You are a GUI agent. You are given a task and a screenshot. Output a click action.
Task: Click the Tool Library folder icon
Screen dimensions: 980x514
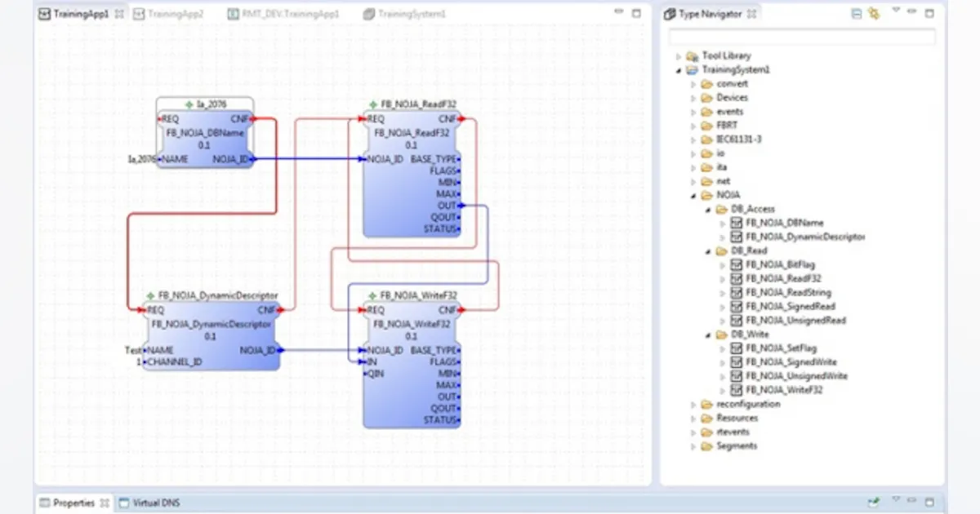pos(693,56)
